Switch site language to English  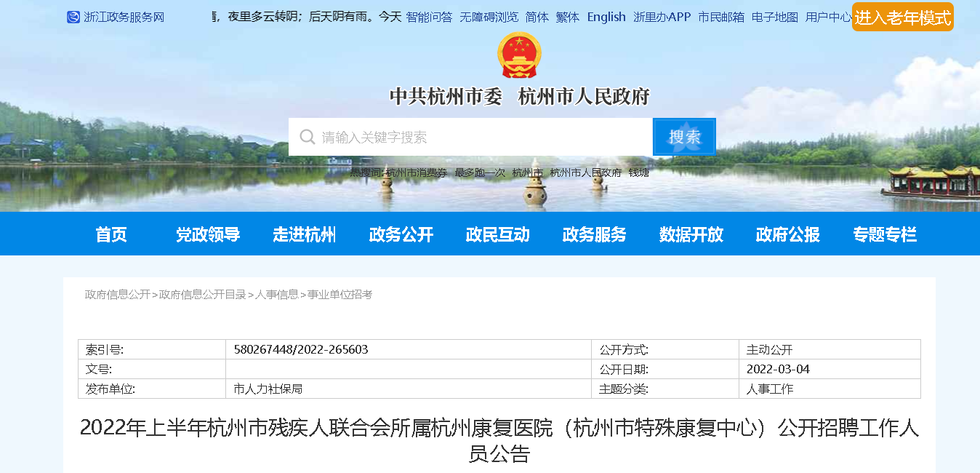606,17
